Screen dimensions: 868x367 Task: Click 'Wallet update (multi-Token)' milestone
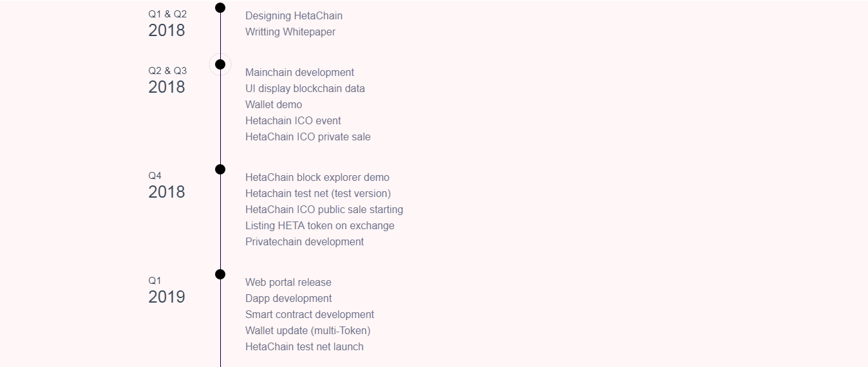(x=308, y=330)
